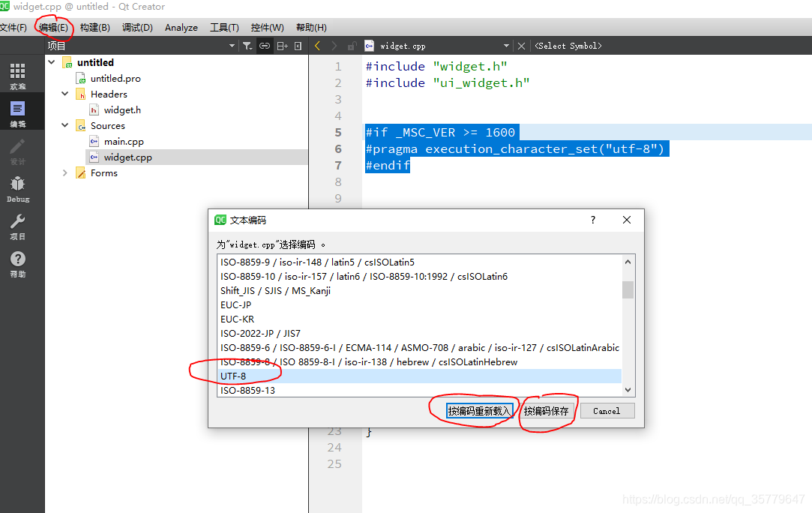Image resolution: width=812 pixels, height=513 pixels.
Task: Open the Edit menu
Action: [x=54, y=28]
